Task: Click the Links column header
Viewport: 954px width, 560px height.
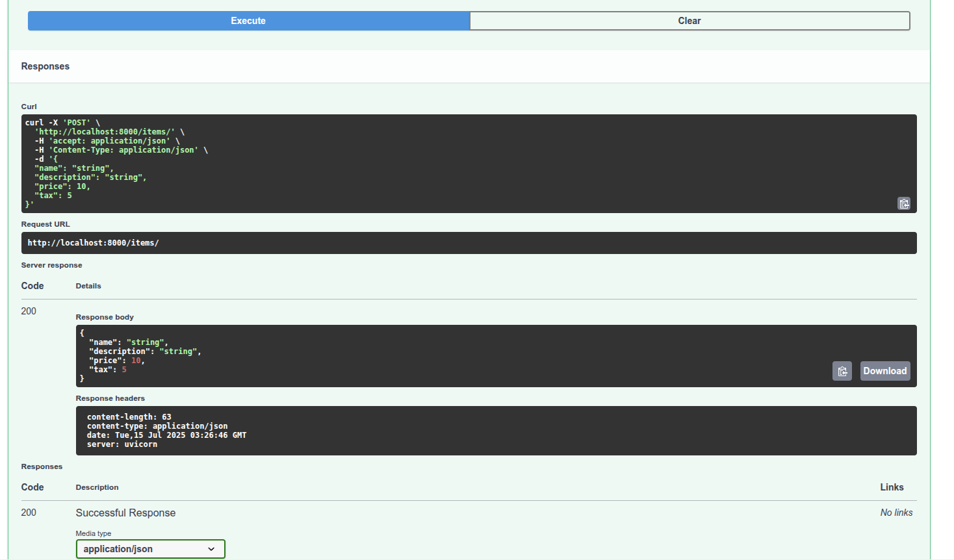Action: pyautogui.click(x=892, y=487)
